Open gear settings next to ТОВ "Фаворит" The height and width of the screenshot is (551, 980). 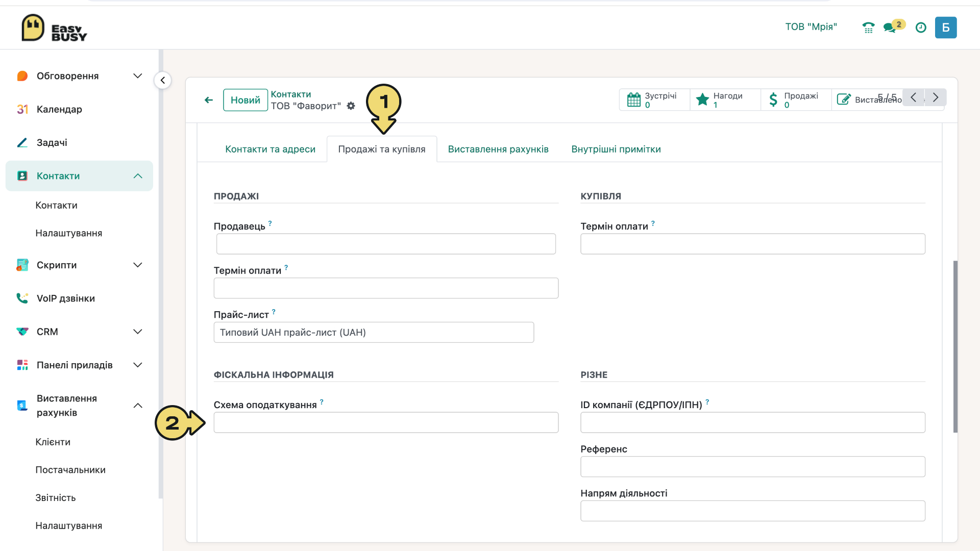pos(351,106)
